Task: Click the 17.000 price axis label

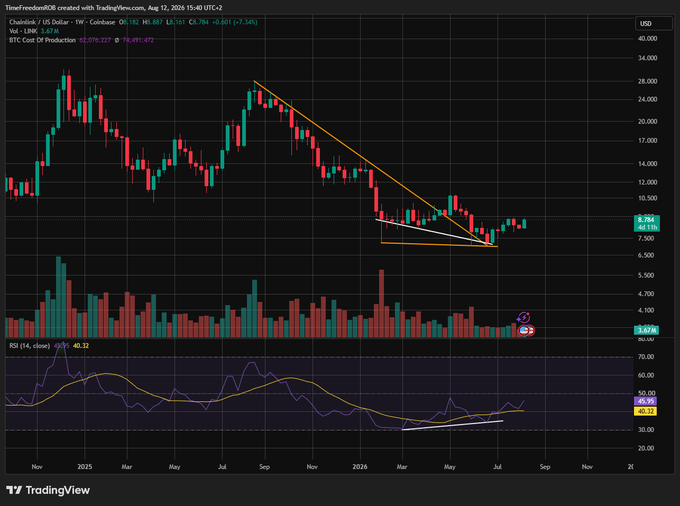Action: (x=647, y=140)
